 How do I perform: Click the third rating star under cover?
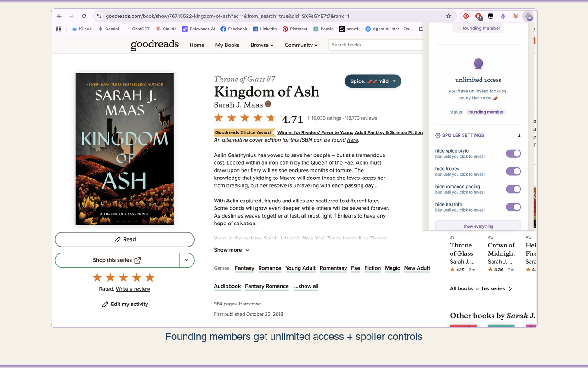point(124,277)
